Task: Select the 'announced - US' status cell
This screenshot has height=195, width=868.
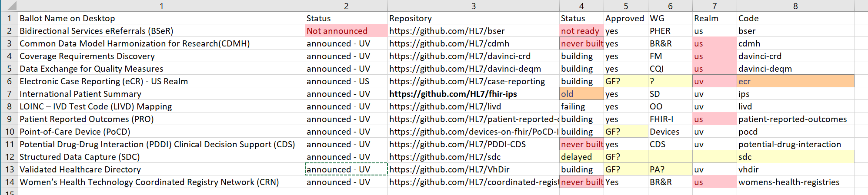Action: (x=346, y=81)
